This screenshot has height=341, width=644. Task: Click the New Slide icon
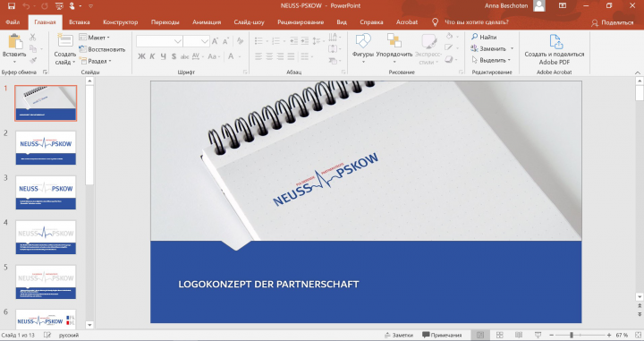(65, 41)
